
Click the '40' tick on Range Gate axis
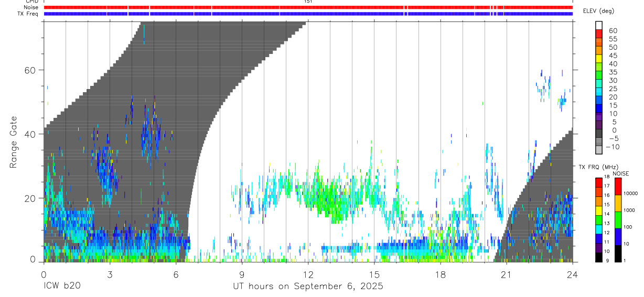[x=31, y=134]
